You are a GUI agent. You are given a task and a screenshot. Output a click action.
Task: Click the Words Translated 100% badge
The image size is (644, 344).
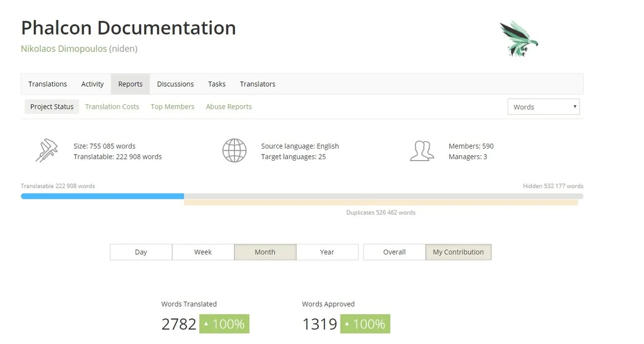[224, 324]
